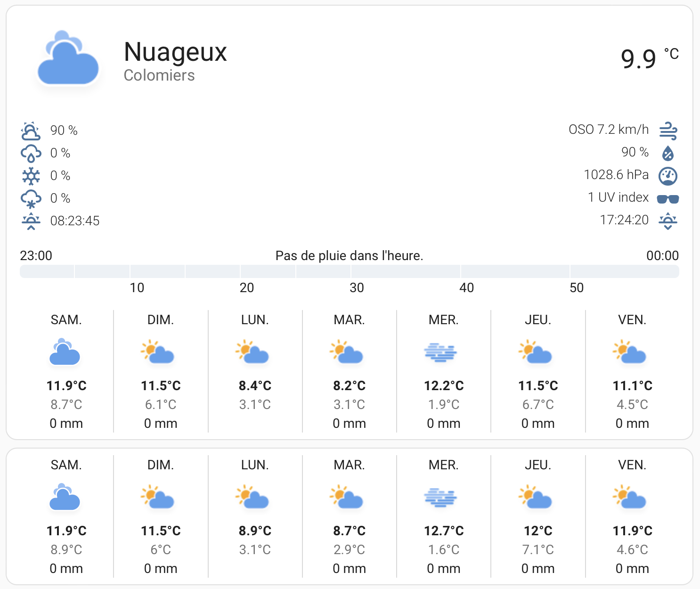Select SAM. cloudy forecast icon in first row
The height and width of the screenshot is (589, 700).
(x=65, y=352)
